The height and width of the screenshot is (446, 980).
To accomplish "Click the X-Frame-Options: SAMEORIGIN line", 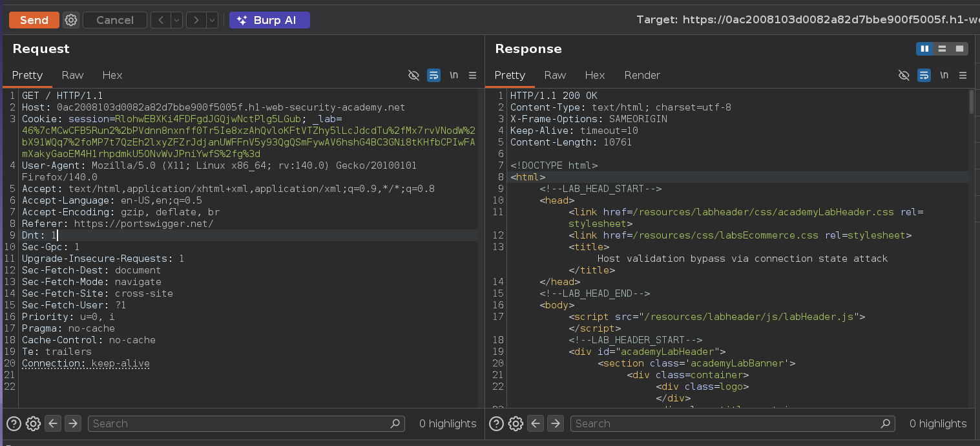I will click(x=589, y=119).
